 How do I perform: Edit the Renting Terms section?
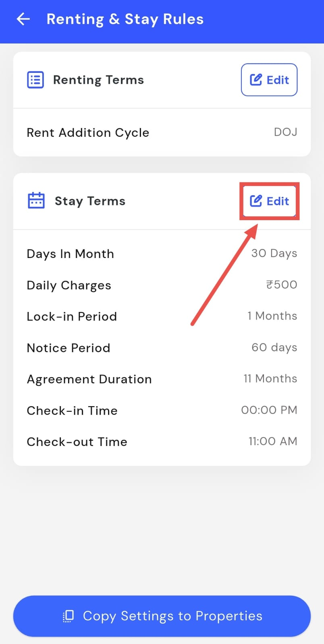click(x=269, y=80)
